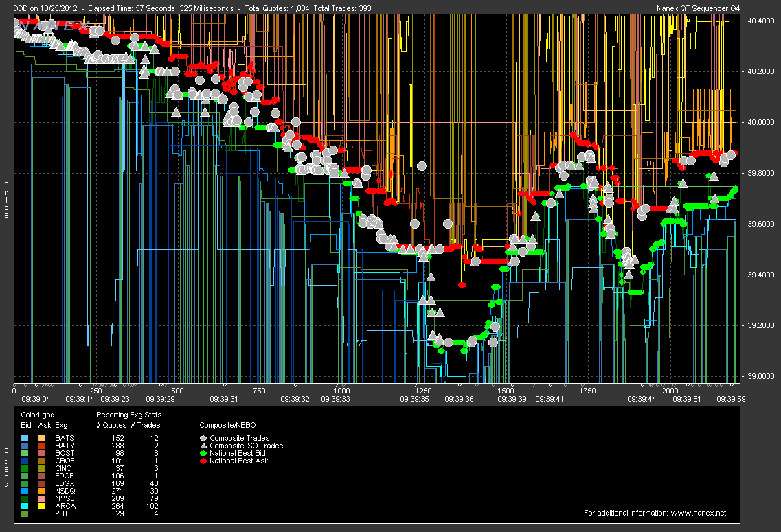Click the 09:39:44 time axis label
This screenshot has width=781, height=532.
click(x=642, y=399)
